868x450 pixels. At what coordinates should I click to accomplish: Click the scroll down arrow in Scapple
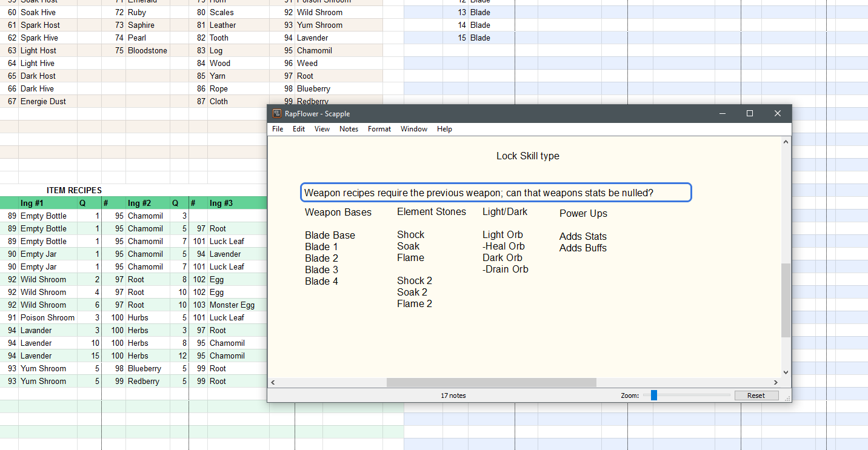coord(786,372)
